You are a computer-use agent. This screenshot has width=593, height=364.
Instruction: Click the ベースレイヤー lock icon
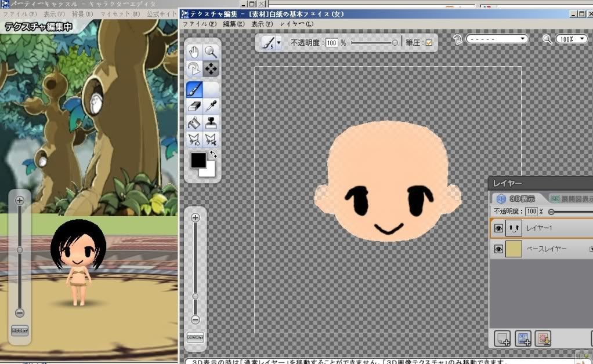591,249
